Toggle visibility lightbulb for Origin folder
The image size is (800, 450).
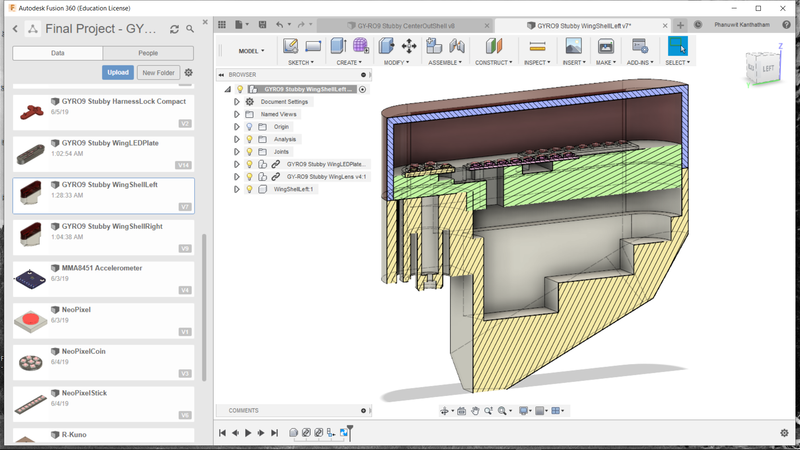(249, 127)
